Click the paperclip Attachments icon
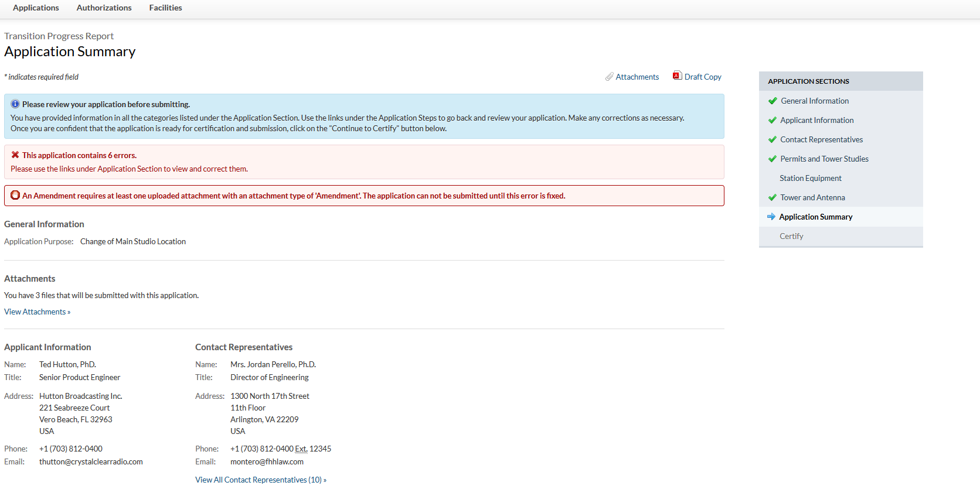 [x=609, y=77]
